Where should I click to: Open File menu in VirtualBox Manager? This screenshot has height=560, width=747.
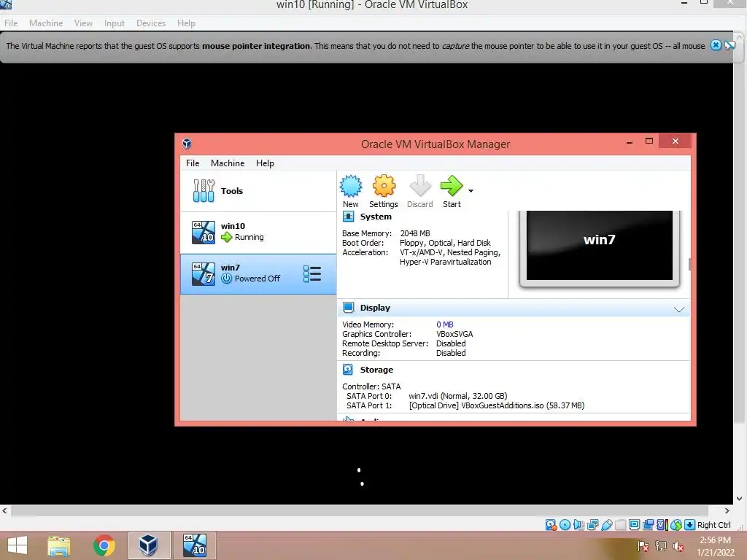click(x=193, y=163)
